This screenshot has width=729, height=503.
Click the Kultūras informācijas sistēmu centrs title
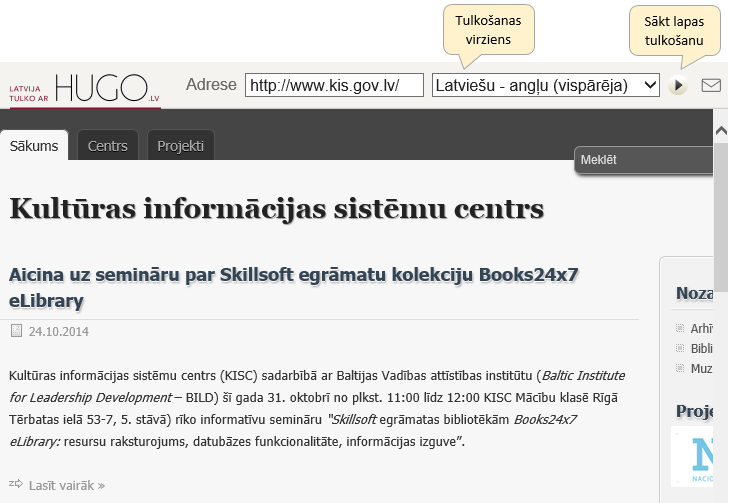(277, 209)
